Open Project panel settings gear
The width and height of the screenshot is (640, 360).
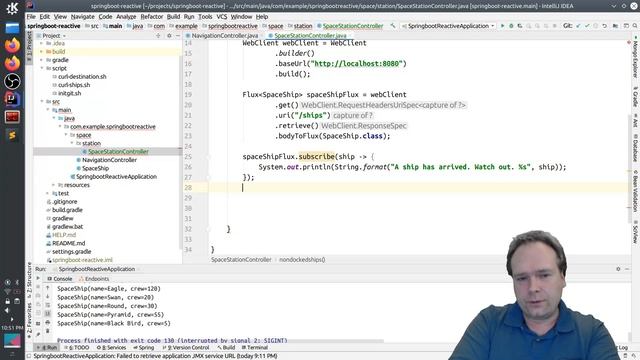pyautogui.click(x=169, y=36)
